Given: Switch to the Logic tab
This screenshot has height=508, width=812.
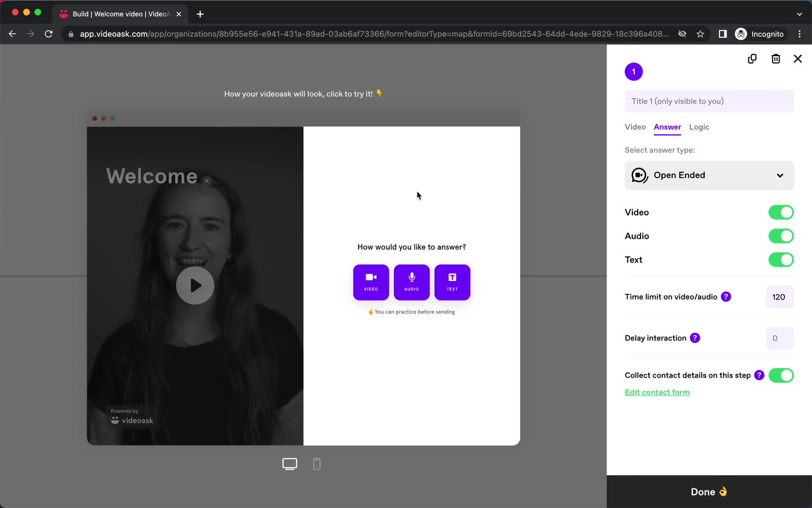Looking at the screenshot, I should [x=699, y=127].
